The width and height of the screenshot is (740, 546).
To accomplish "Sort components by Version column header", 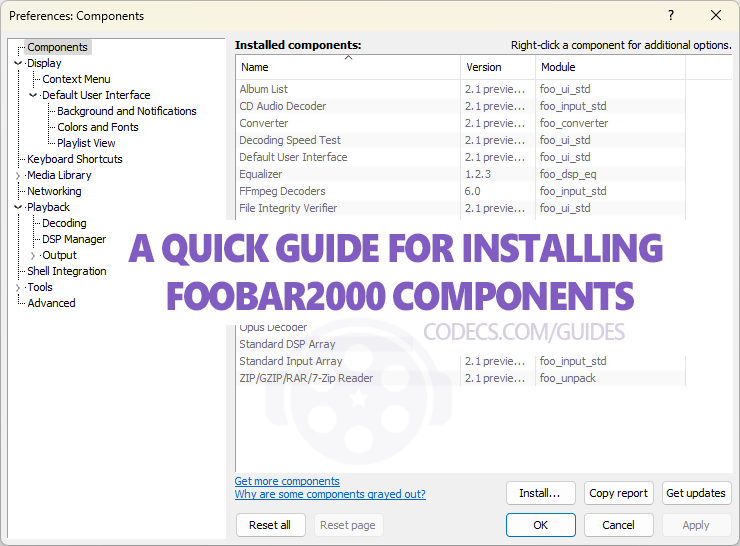I will (x=498, y=67).
